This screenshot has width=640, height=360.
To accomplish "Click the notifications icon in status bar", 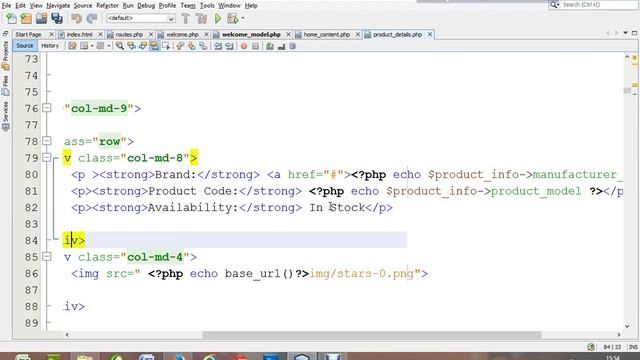I will coord(591,347).
